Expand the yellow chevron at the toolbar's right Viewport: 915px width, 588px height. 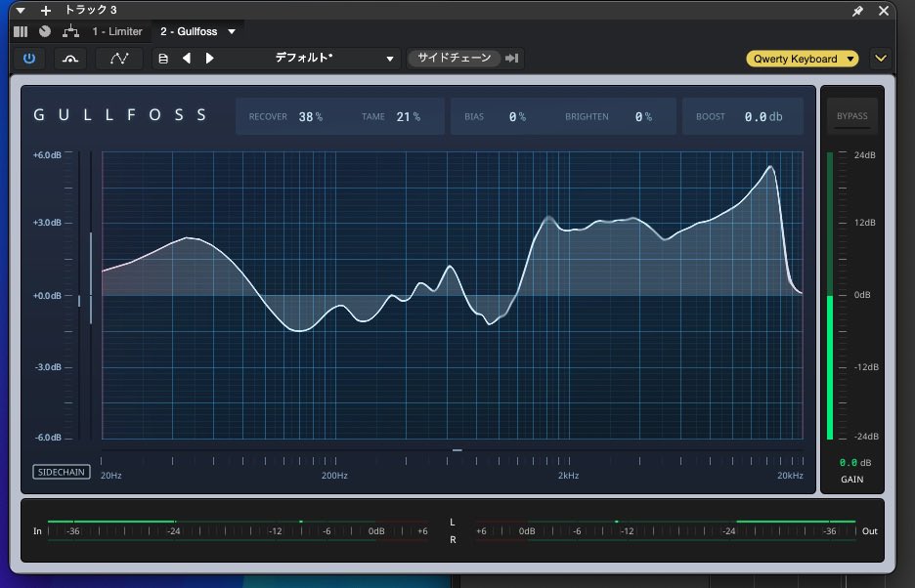[881, 59]
